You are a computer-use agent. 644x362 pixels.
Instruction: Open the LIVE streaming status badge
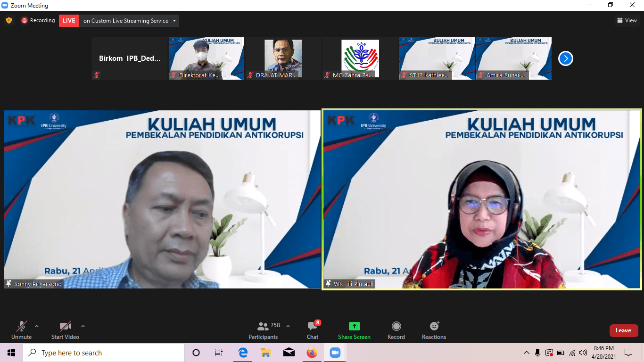click(68, 20)
